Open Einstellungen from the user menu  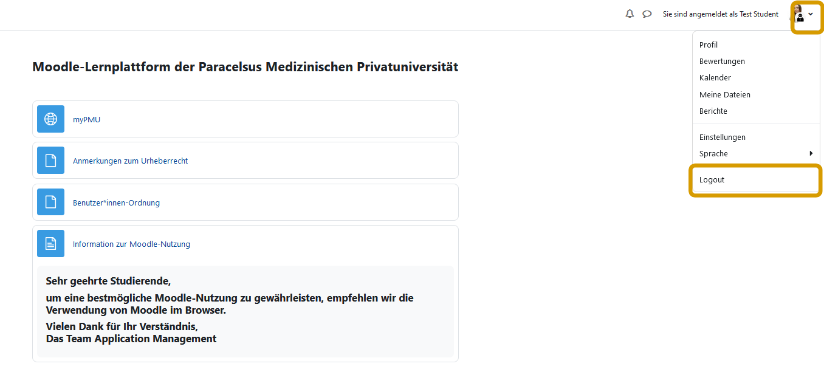(722, 137)
